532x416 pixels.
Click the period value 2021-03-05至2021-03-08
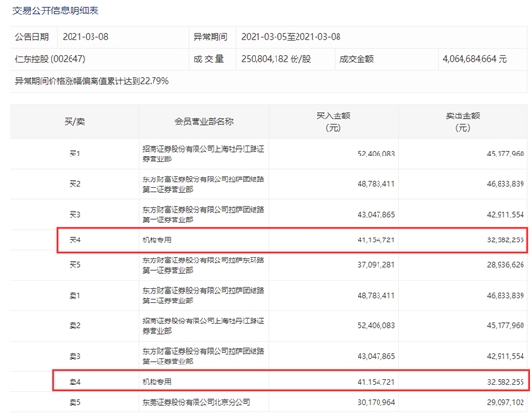click(291, 37)
